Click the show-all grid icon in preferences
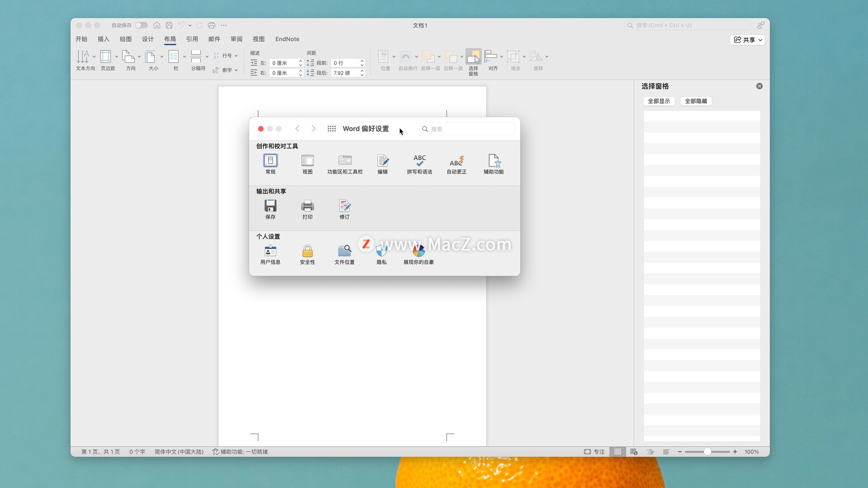This screenshot has width=868, height=488. point(331,129)
